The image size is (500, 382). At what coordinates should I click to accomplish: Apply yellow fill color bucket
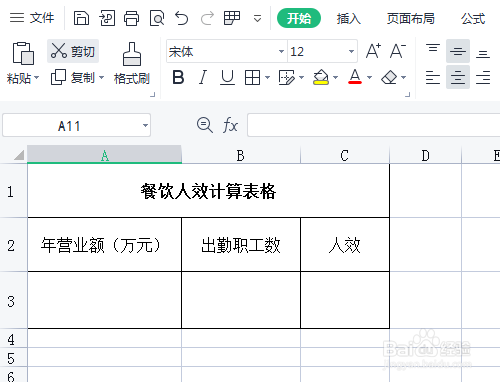coord(321,77)
